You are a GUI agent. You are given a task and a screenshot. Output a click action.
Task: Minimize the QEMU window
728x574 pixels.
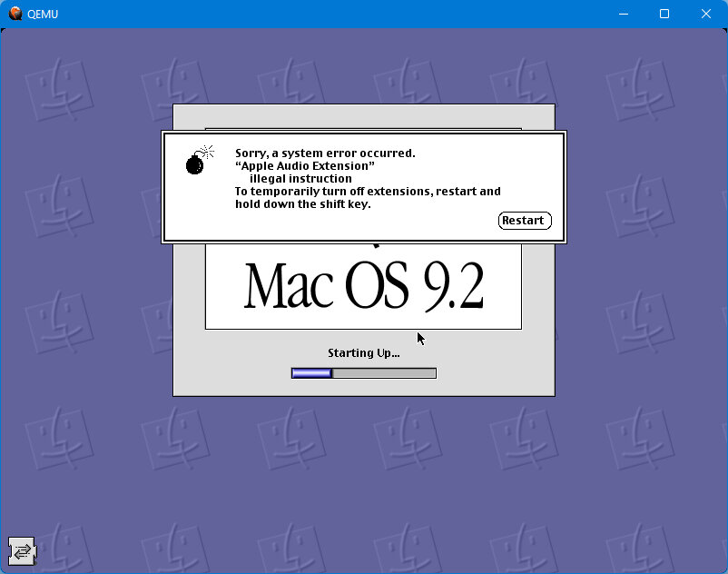tap(624, 14)
